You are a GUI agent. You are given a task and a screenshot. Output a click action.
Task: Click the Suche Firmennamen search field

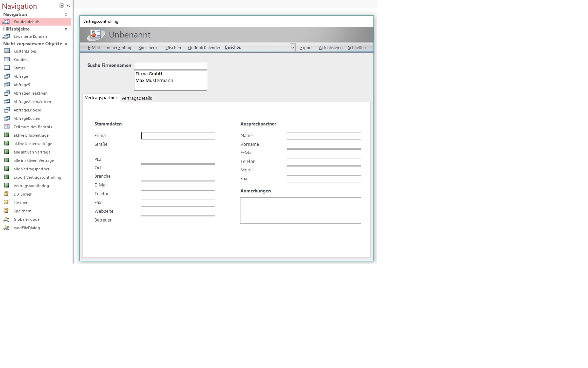170,66
